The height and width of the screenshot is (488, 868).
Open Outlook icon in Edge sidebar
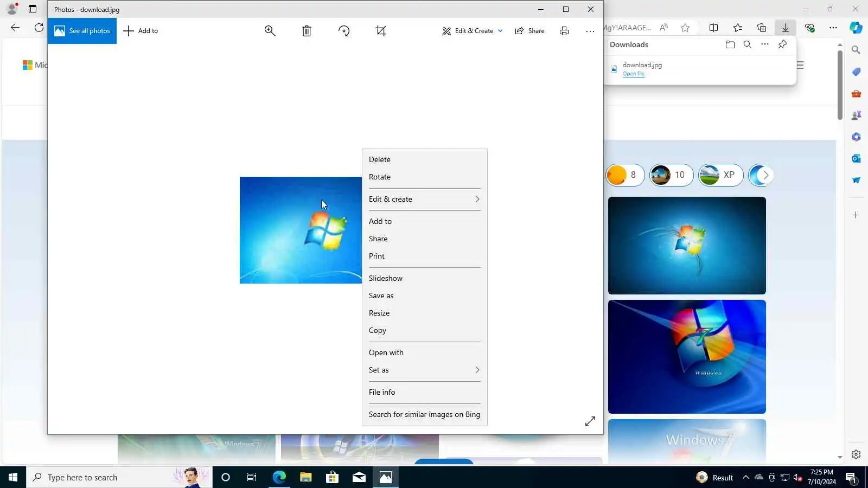(856, 158)
